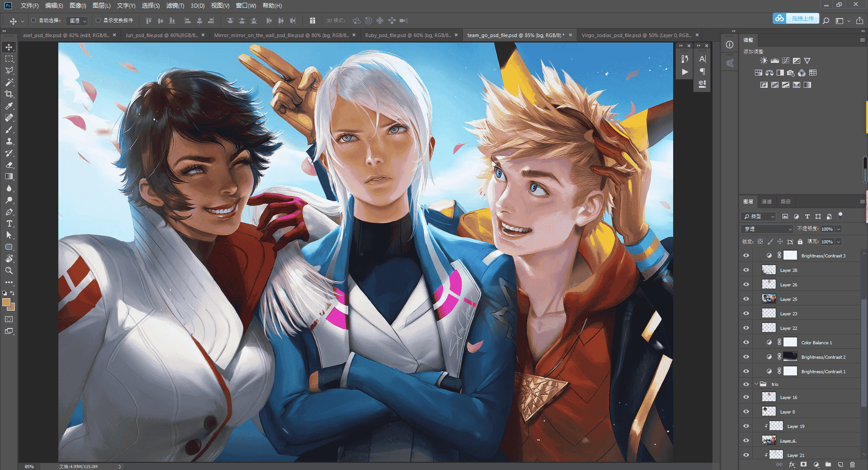Image resolution: width=868 pixels, height=470 pixels.
Task: Hide Layer 28 with its eye icon
Action: [746, 270]
